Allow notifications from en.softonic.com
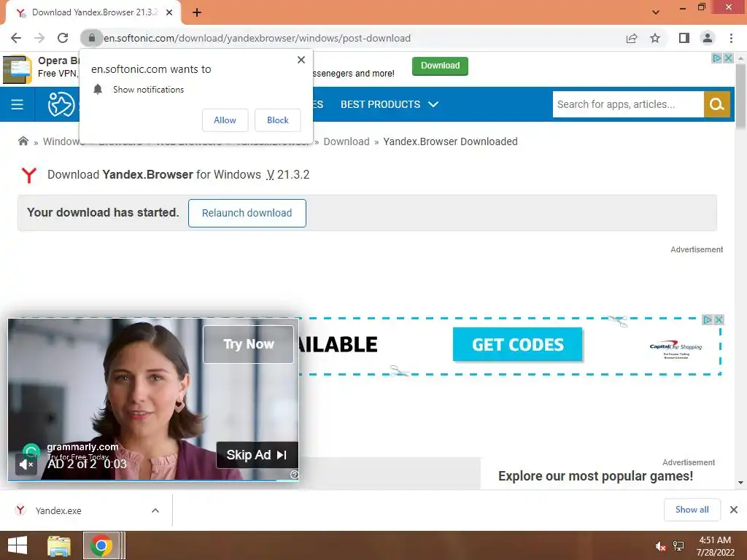This screenshot has height=560, width=747. pyautogui.click(x=225, y=120)
